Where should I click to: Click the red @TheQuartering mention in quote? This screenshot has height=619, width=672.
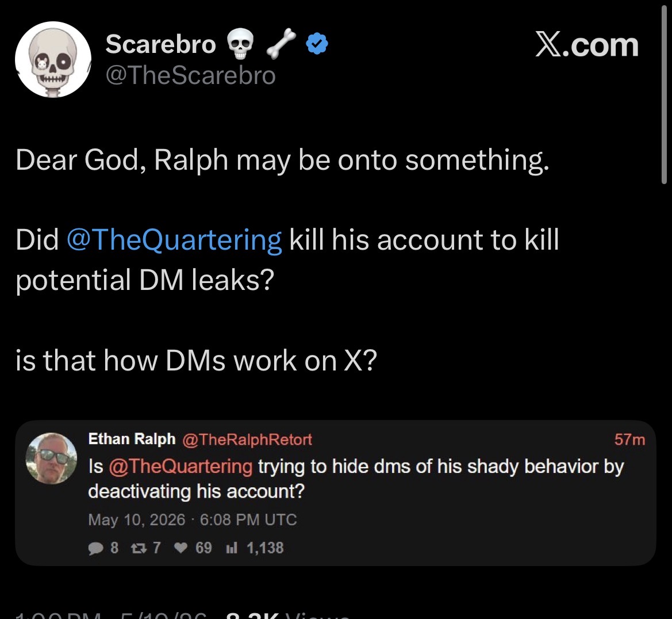(181, 467)
